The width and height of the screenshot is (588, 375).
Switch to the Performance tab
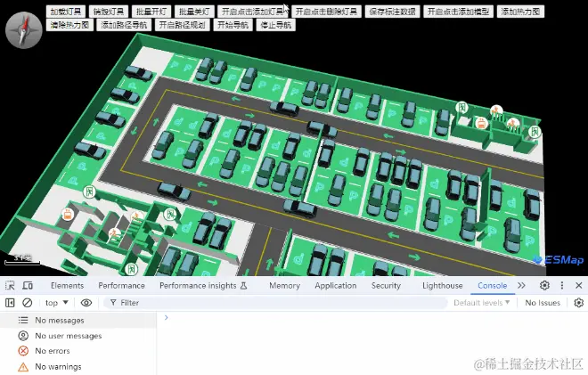(121, 285)
